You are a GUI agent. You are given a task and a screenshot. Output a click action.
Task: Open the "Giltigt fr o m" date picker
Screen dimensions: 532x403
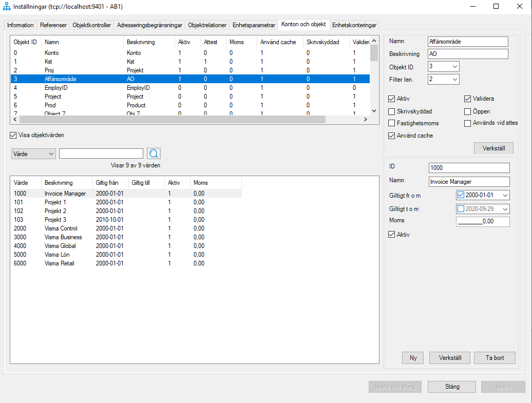click(x=505, y=195)
